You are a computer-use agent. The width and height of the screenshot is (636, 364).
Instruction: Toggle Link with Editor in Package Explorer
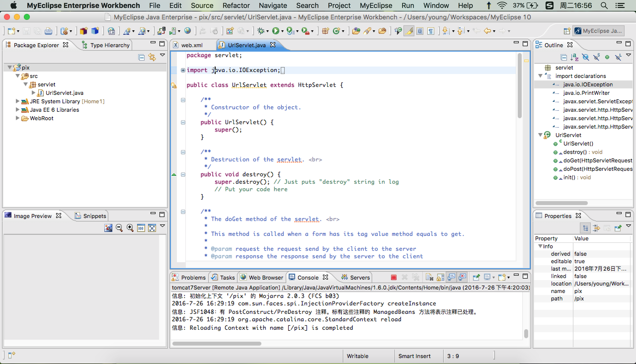152,57
